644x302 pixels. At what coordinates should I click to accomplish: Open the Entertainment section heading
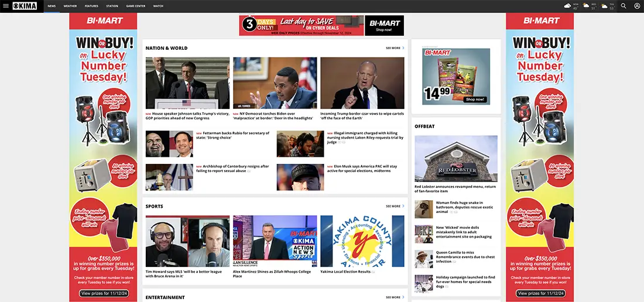165,297
